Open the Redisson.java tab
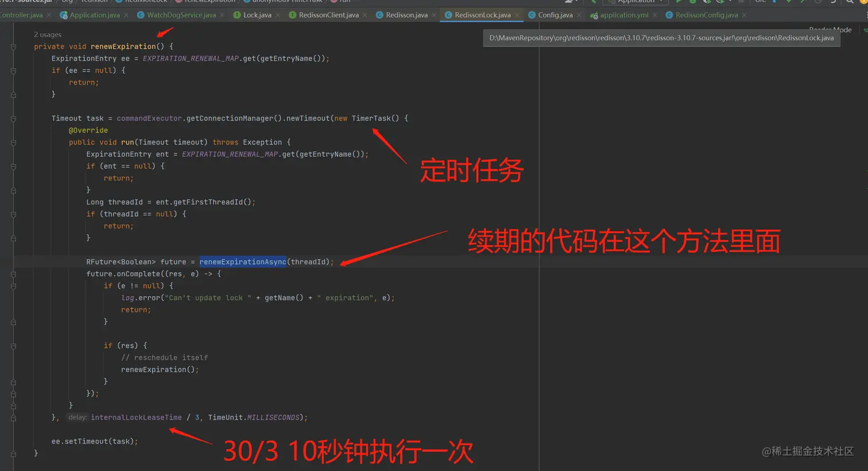Screen dimensions: 868x471 click(406, 15)
